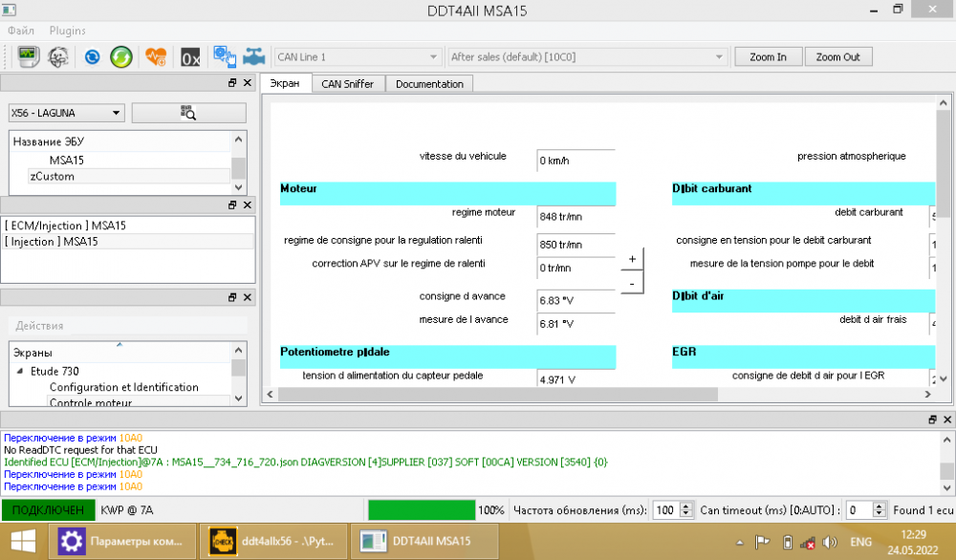
Task: Open the Файл menu
Action: point(21,31)
